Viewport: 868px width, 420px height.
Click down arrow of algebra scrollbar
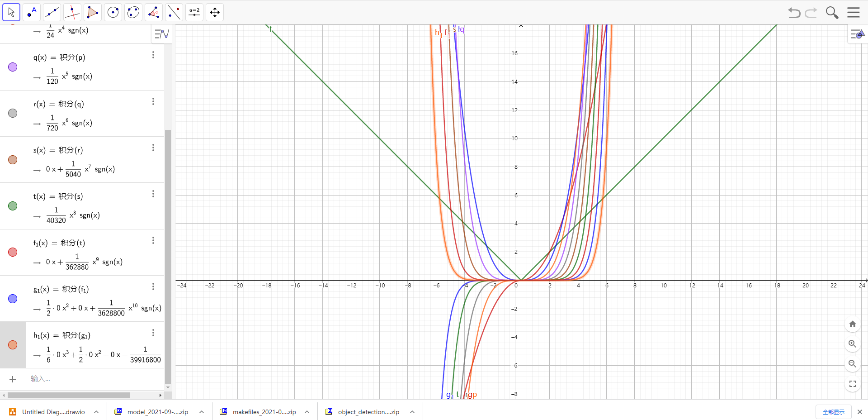point(168,387)
